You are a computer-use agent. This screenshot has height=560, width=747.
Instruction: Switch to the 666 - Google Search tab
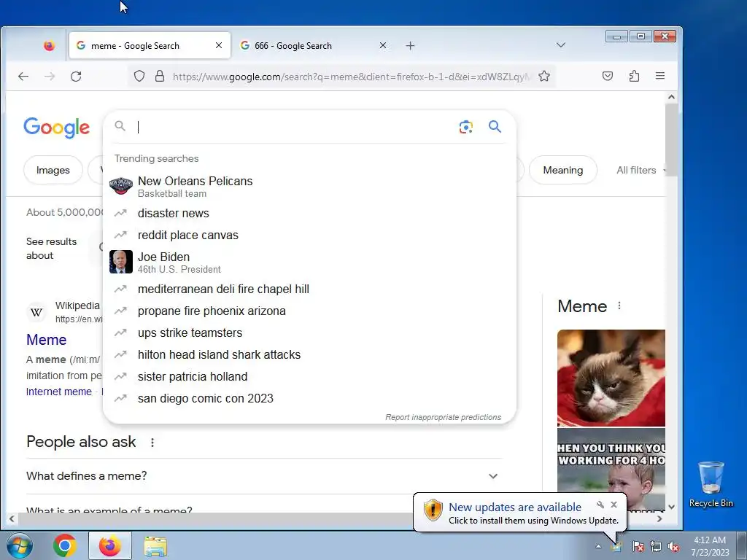tap(314, 45)
